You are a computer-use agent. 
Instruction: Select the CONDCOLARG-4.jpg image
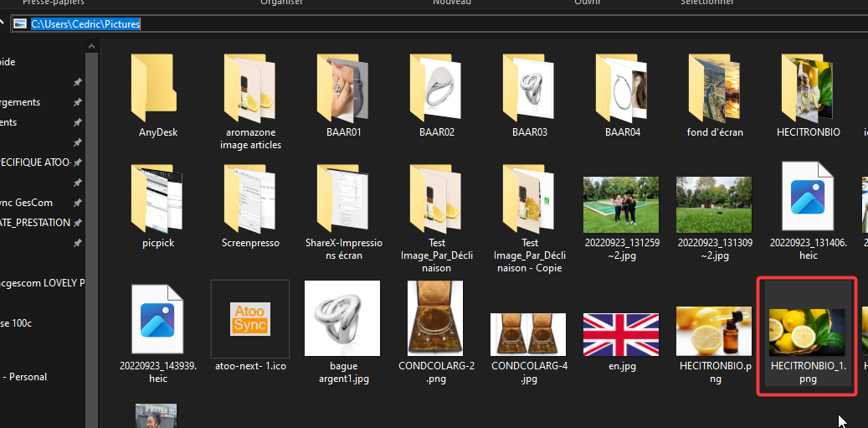(x=528, y=334)
